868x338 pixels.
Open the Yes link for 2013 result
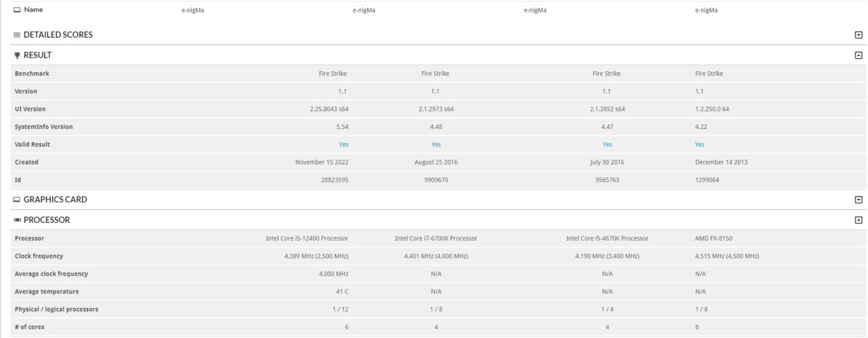[x=700, y=145]
